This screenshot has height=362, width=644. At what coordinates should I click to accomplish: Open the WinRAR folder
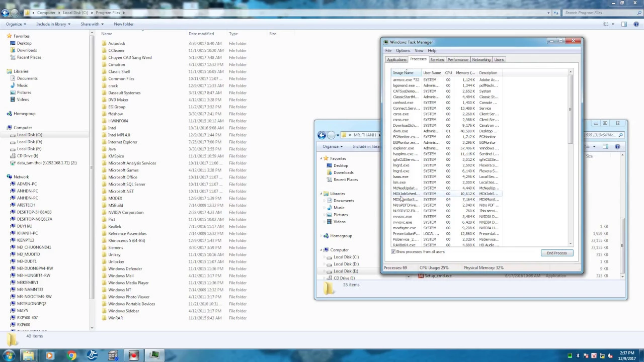point(115,318)
